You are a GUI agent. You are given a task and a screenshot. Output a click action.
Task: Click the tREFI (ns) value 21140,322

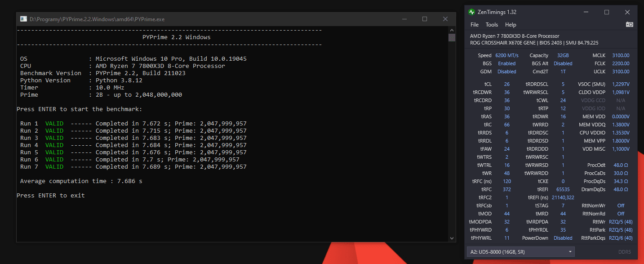(x=563, y=197)
